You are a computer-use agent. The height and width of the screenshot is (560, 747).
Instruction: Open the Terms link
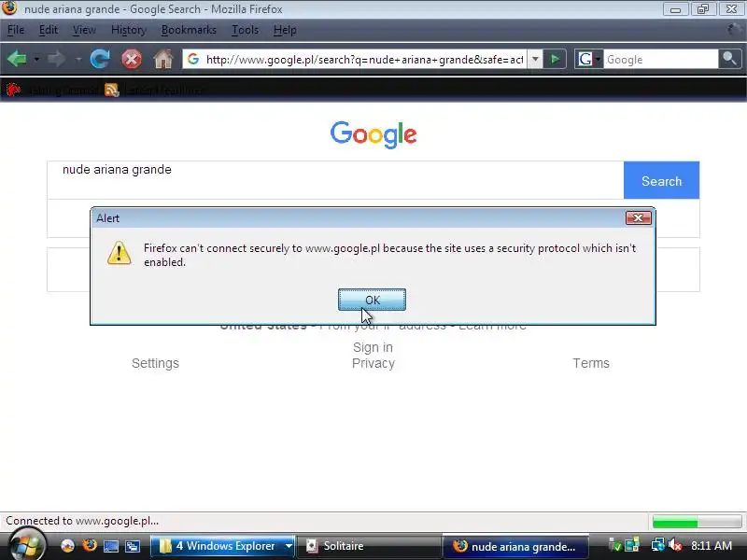[x=591, y=363]
